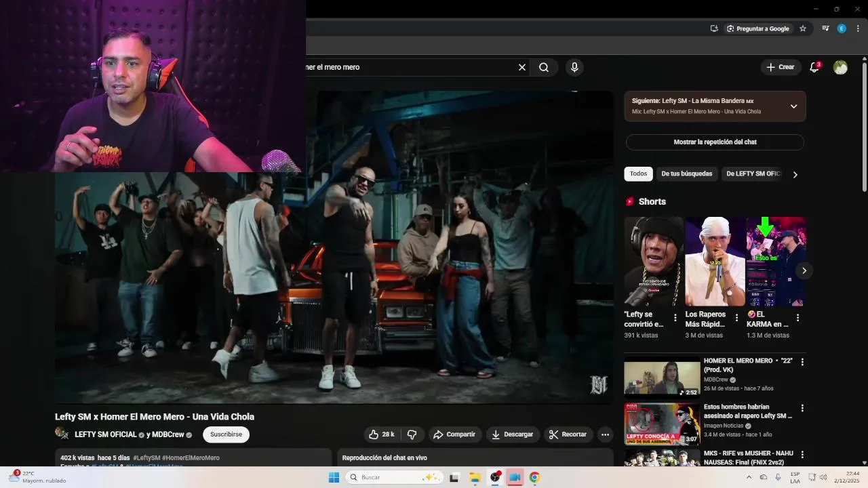Screen dimensions: 868x488
Task: Click taskbar microphone tray icon
Action: pos(777,477)
